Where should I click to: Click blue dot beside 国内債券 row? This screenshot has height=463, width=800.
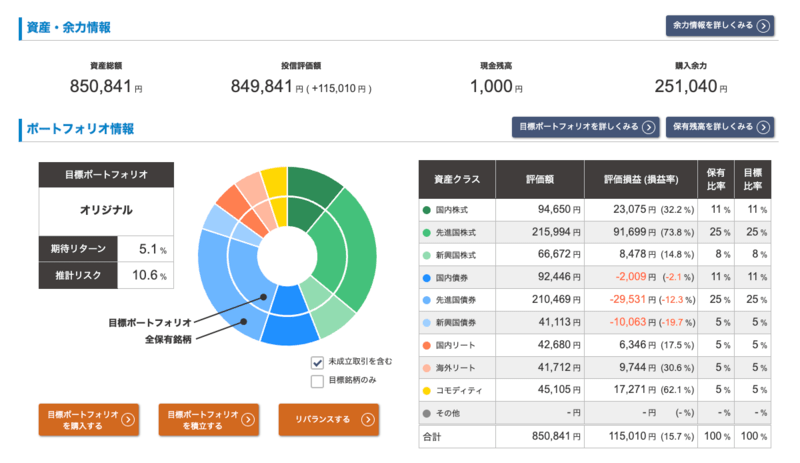427,278
